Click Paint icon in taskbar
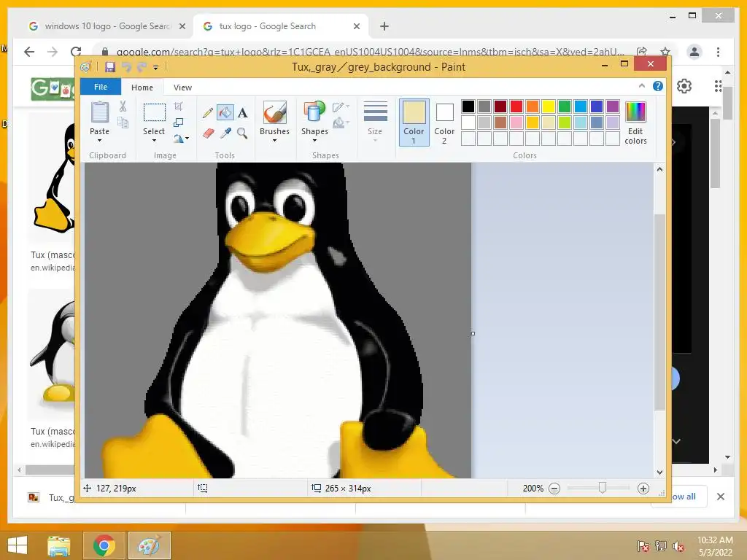Viewport: 747px width, 560px height. pos(149,545)
